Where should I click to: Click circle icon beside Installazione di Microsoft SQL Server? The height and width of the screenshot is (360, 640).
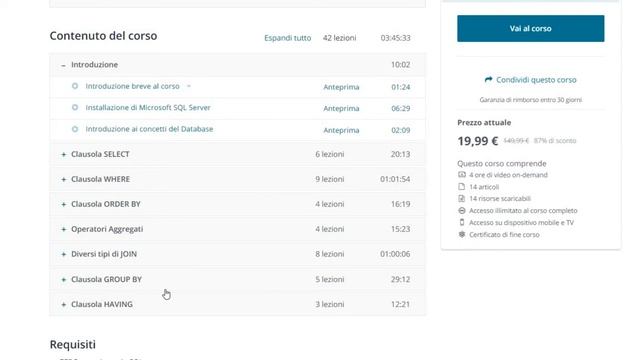click(75, 107)
